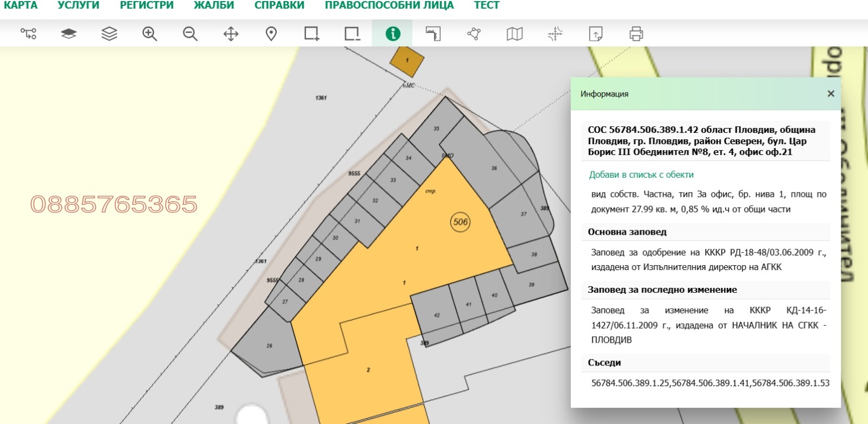
Task: Close the Информация panel
Action: (830, 94)
